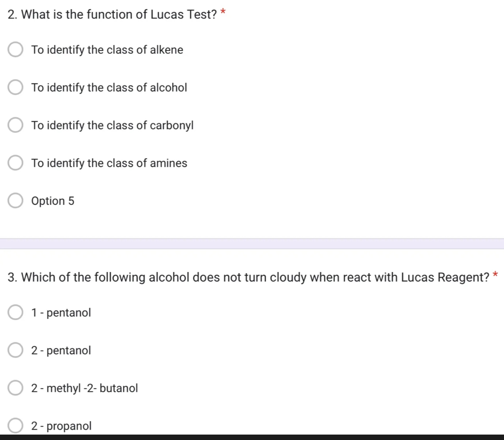The height and width of the screenshot is (440, 504).
Task: Click the label text 'Option 5'
Action: click(52, 201)
